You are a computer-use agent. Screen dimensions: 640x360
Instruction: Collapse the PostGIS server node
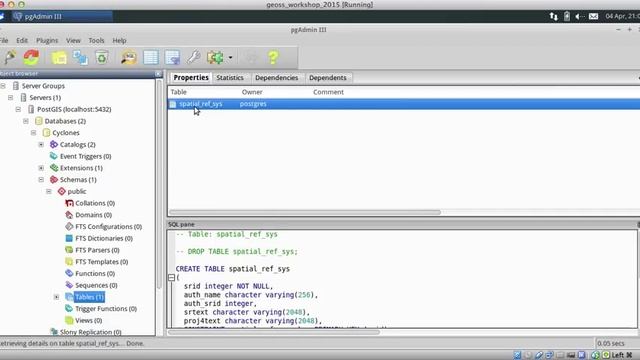coord(18,109)
